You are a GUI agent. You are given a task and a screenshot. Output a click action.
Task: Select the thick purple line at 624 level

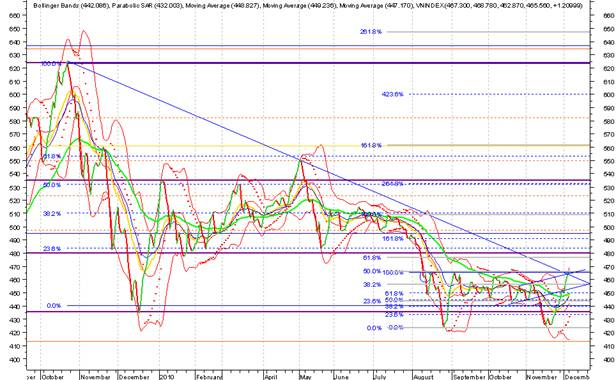pyautogui.click(x=308, y=63)
